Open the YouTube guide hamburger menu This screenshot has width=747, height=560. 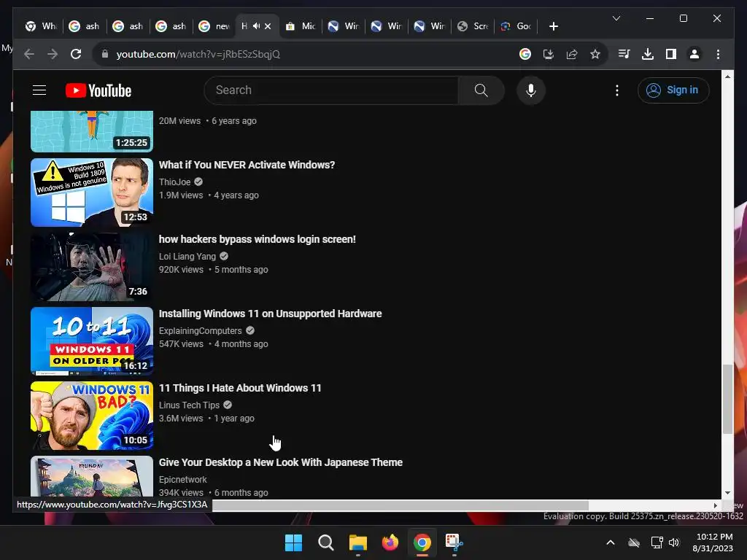(x=39, y=90)
